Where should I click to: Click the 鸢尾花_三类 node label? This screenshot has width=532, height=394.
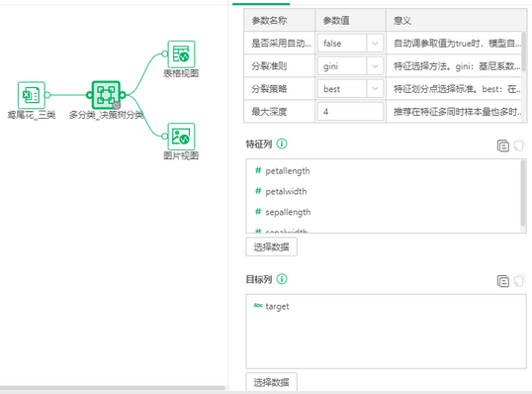(x=32, y=115)
